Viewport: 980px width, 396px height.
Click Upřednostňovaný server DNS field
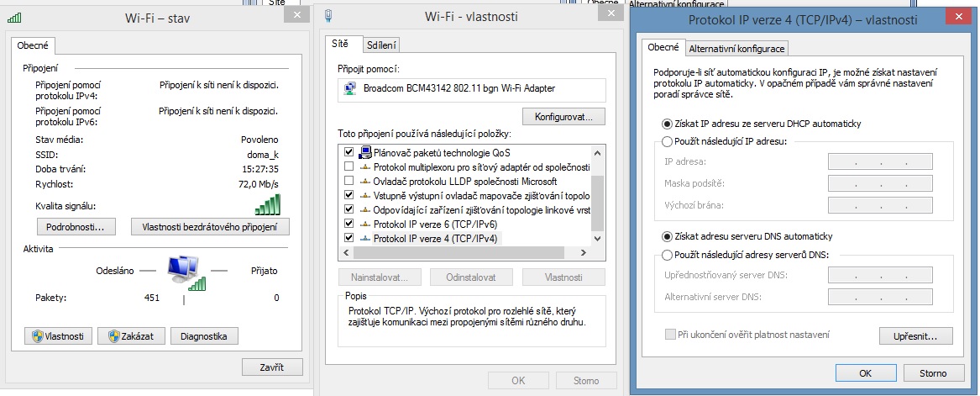(880, 275)
